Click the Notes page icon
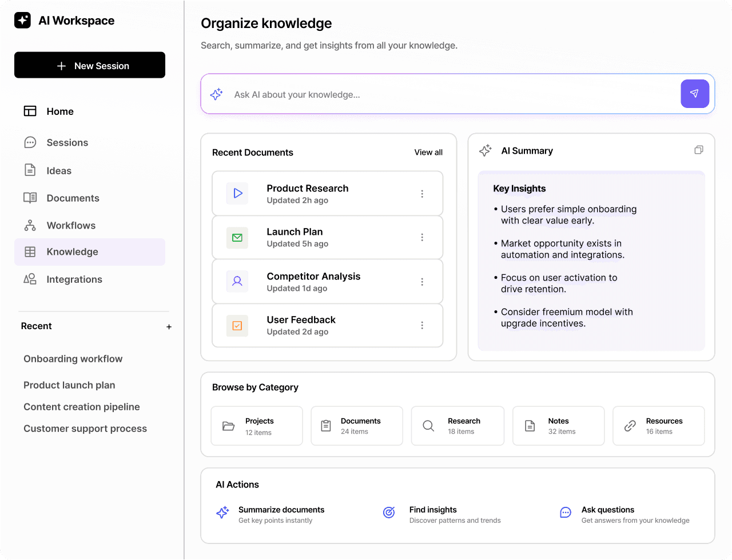Viewport: 732px width, 560px height. [x=530, y=426]
